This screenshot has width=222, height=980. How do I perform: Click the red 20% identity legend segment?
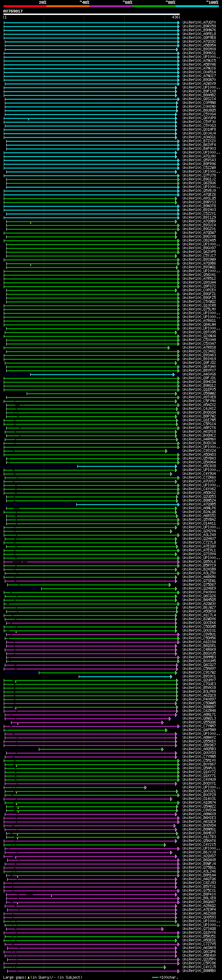click(25, 6)
